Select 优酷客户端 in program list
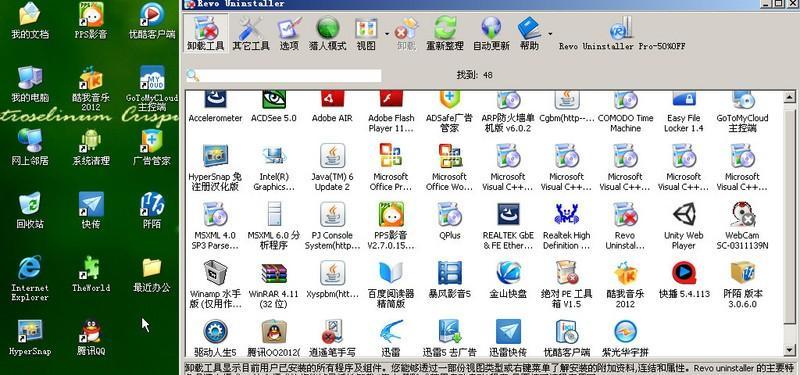Image resolution: width=800 pixels, height=375 pixels. tap(566, 338)
